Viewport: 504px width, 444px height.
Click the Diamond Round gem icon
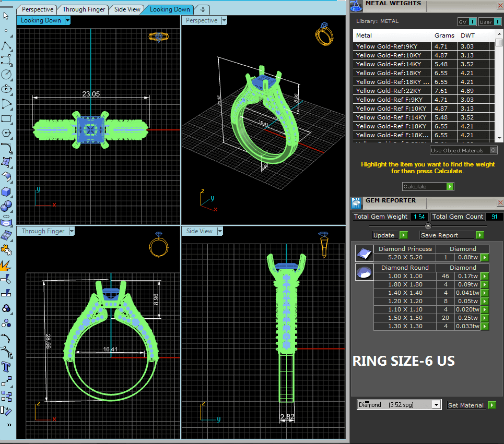pyautogui.click(x=364, y=272)
